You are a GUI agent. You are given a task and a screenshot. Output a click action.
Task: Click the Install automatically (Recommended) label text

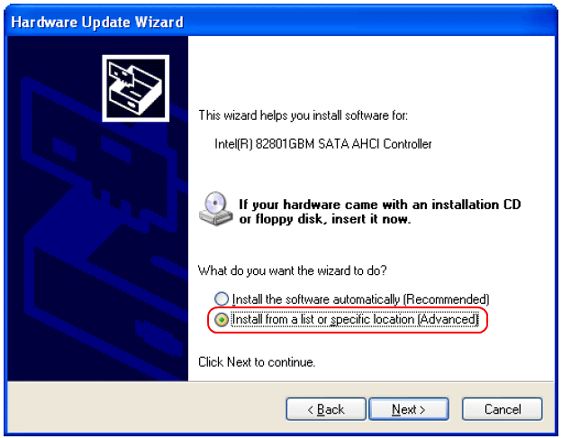[361, 299]
